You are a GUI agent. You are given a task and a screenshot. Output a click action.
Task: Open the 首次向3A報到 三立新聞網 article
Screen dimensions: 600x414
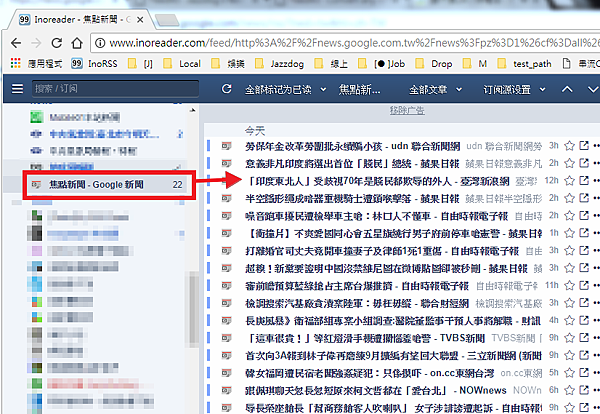(x=393, y=356)
